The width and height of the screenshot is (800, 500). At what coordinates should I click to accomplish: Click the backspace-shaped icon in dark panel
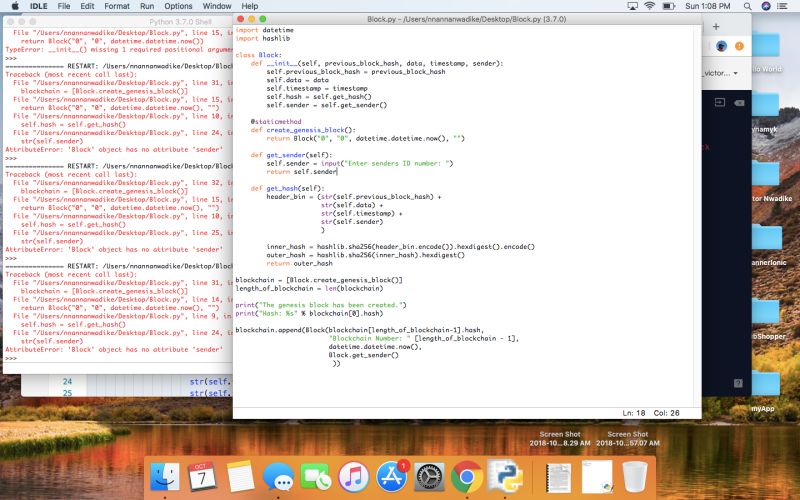point(739,103)
